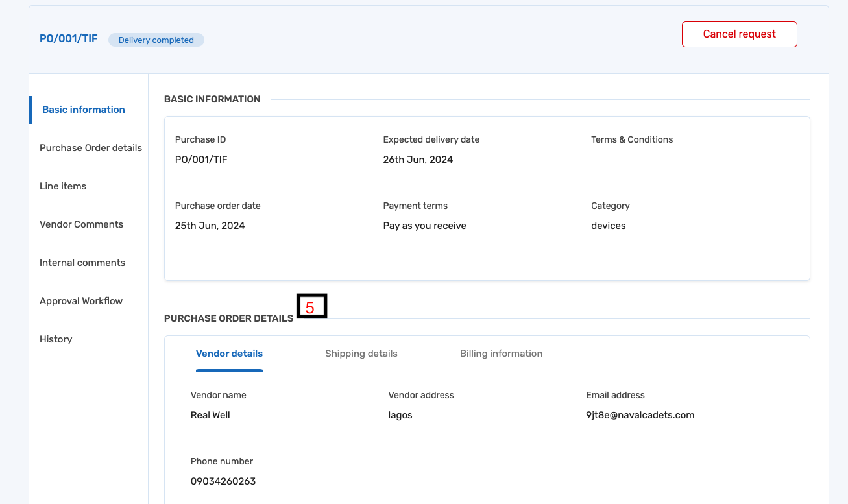
Task: Click the PURCHASE ORDER DETAILS section heading
Action: pyautogui.click(x=228, y=318)
